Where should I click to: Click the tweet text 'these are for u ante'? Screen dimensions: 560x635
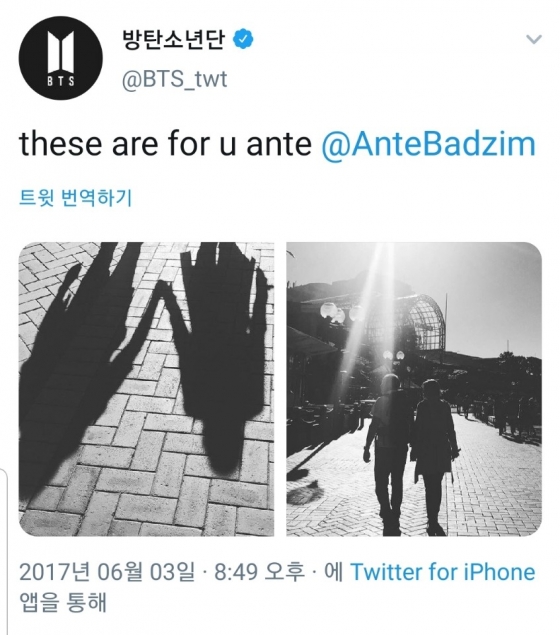tap(165, 145)
